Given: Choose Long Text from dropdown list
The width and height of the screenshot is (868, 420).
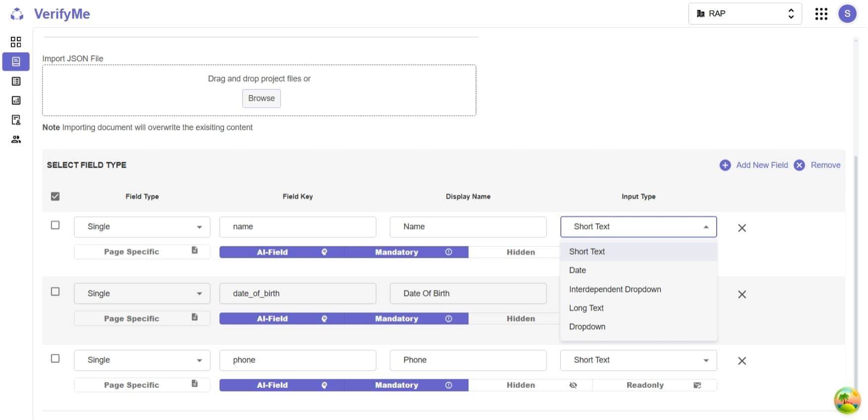Looking at the screenshot, I should click(639, 308).
